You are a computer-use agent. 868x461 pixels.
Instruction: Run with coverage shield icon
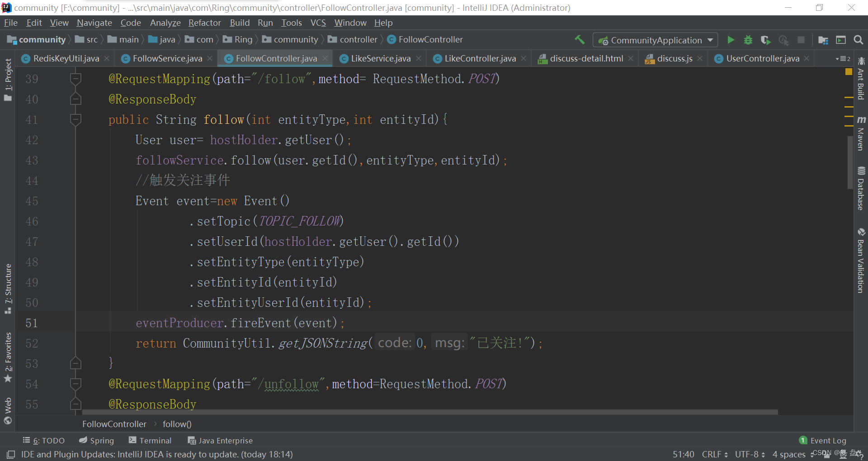coord(766,40)
